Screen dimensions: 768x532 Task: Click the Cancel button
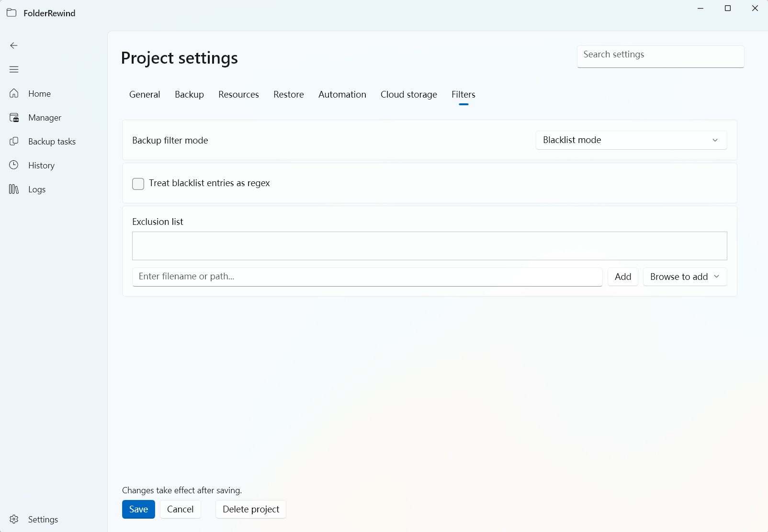click(180, 509)
